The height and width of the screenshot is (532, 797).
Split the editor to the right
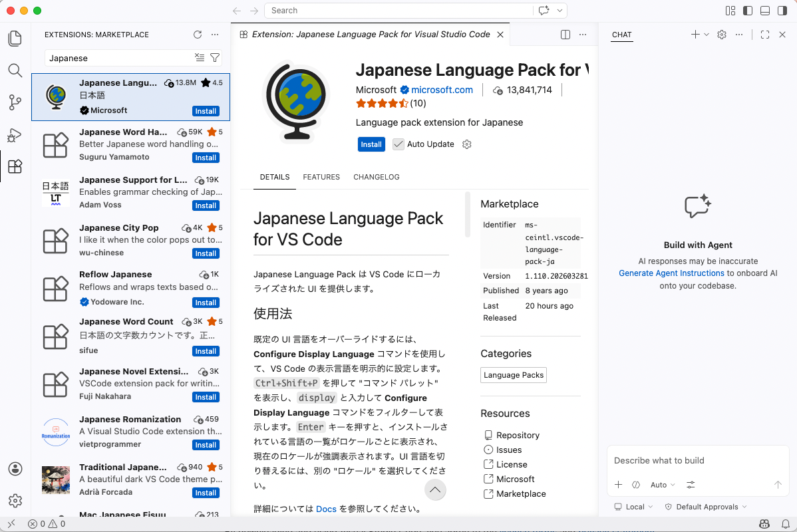point(565,35)
